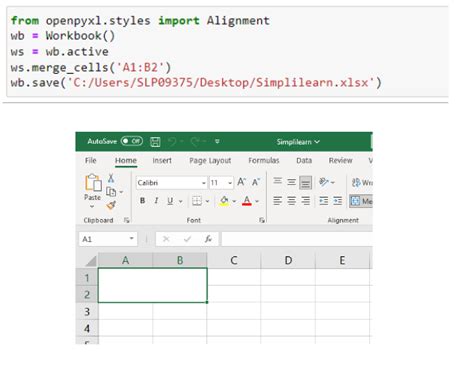
Task: Click the Merge & Center button
Action: coord(361,201)
